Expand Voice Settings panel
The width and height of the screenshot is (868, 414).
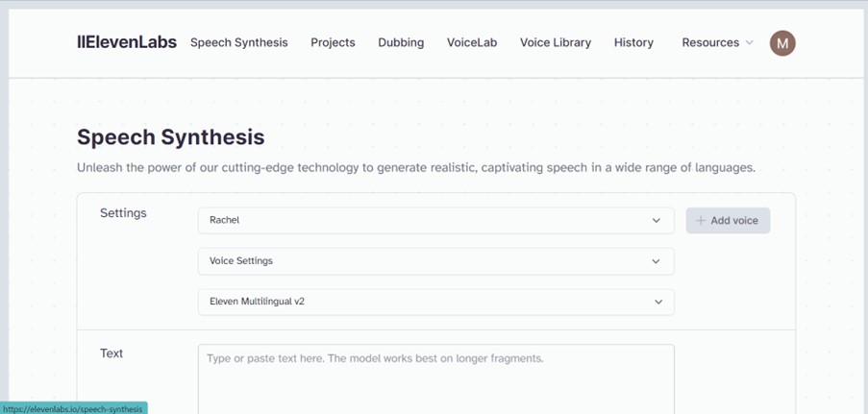click(435, 261)
